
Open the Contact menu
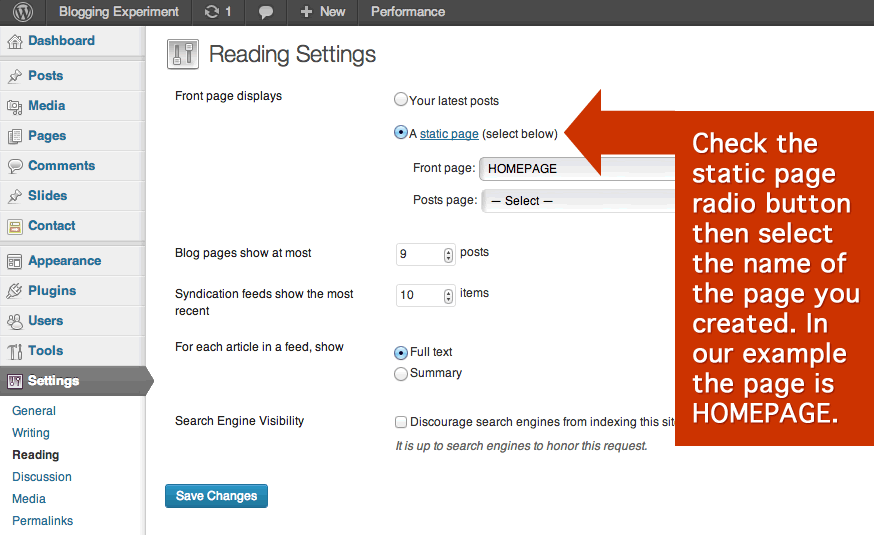point(52,226)
